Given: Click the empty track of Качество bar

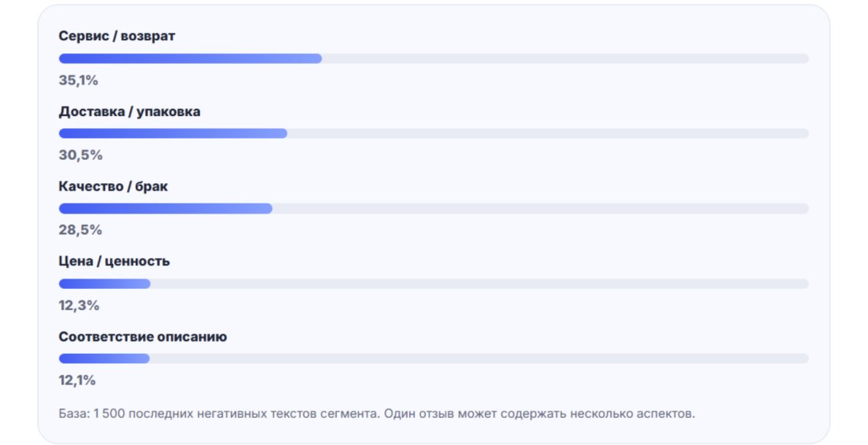Looking at the screenshot, I should point(540,209).
